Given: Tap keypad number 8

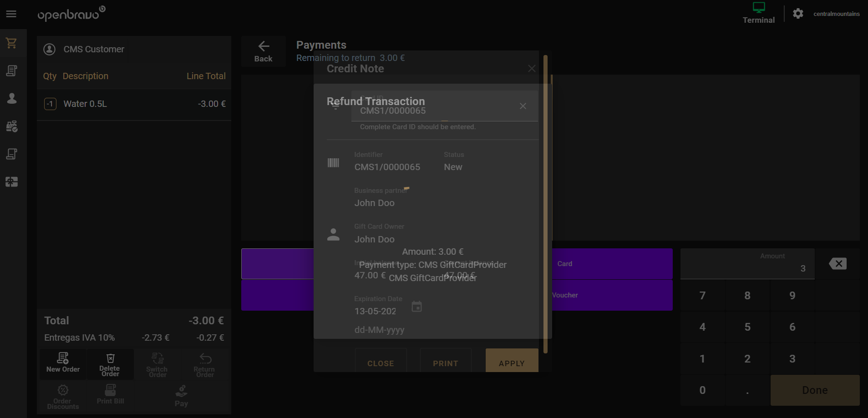Looking at the screenshot, I should 747,296.
